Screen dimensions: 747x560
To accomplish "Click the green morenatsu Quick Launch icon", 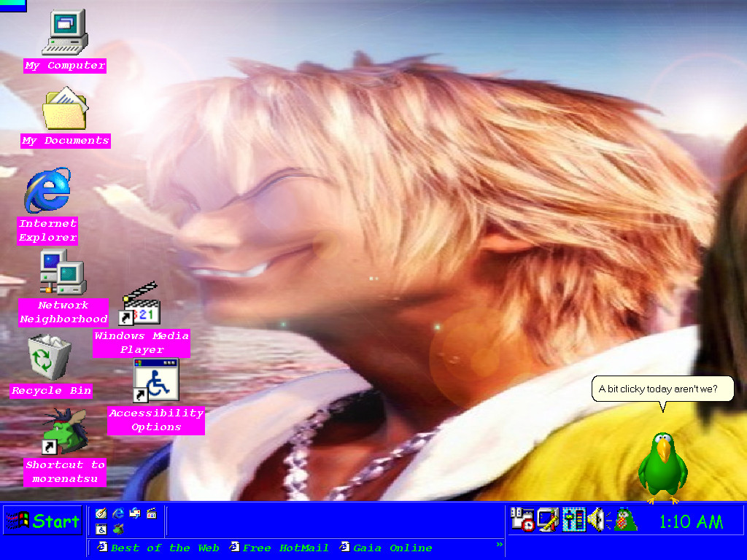I will pos(118,529).
